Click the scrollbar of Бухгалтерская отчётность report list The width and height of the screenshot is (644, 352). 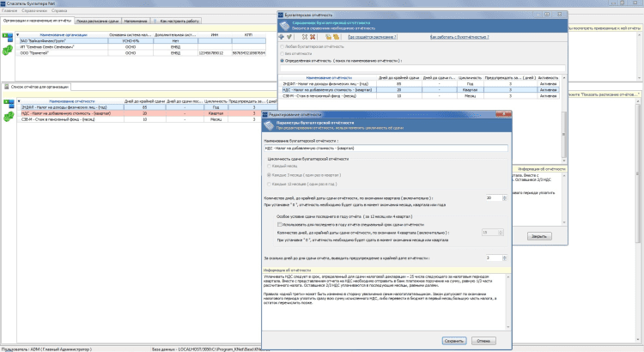coord(564,119)
